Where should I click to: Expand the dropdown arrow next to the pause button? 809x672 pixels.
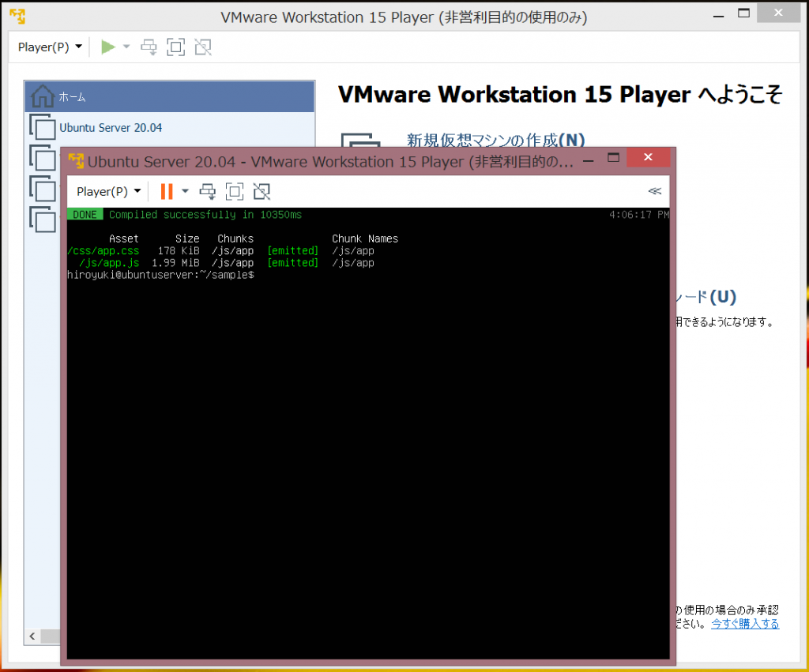click(185, 191)
